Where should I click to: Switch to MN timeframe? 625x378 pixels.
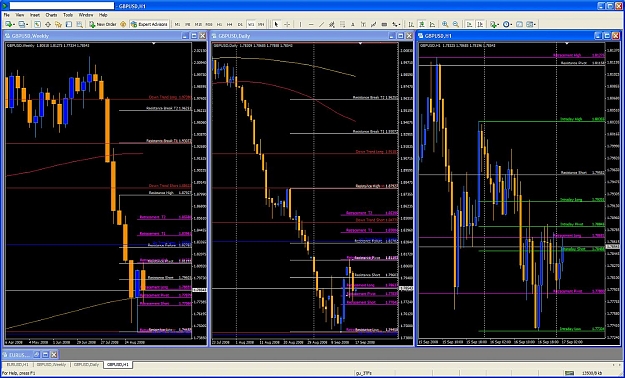[x=261, y=24]
